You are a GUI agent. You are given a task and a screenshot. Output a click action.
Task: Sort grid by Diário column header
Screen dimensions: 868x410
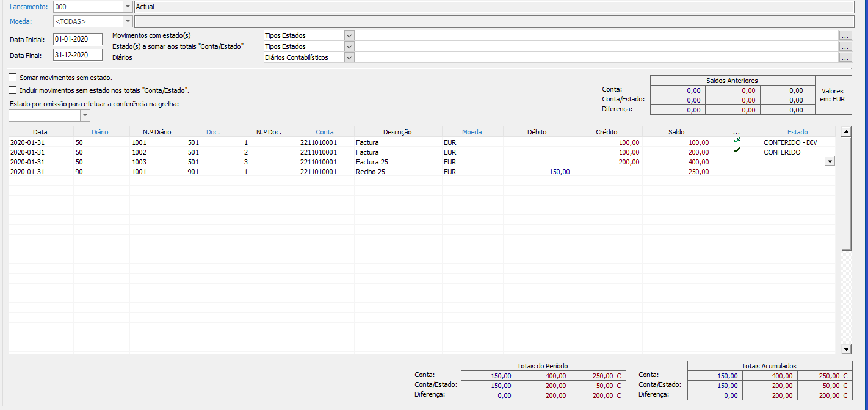coord(100,132)
